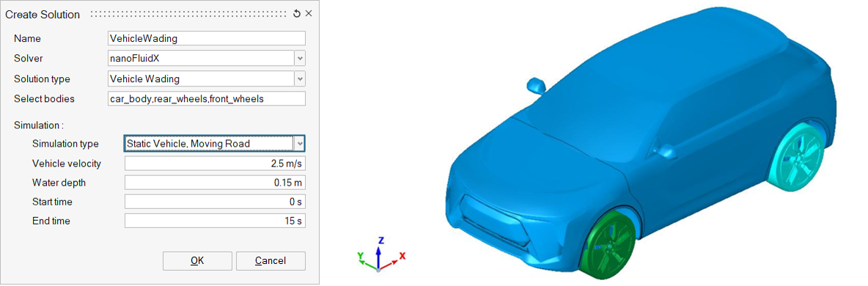Open the Simulation type dropdown arrow
The image size is (868, 286).
point(300,144)
